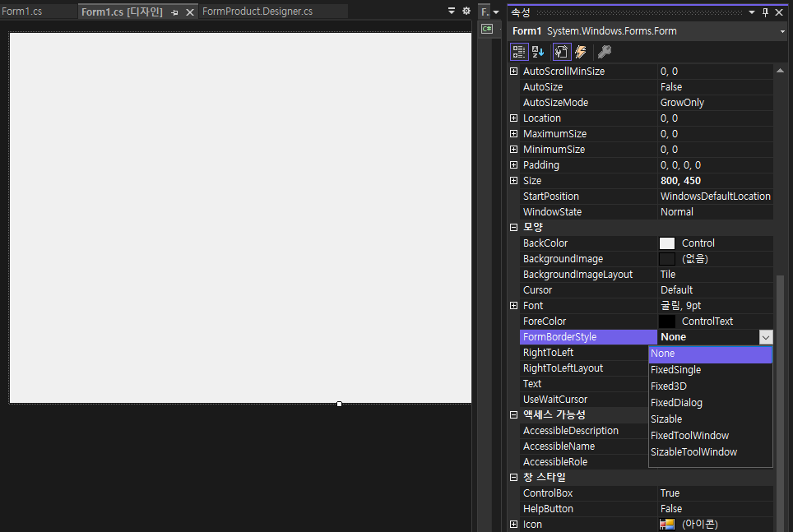
Task: Click the BackgroundImage preview swatch
Action: click(x=667, y=259)
